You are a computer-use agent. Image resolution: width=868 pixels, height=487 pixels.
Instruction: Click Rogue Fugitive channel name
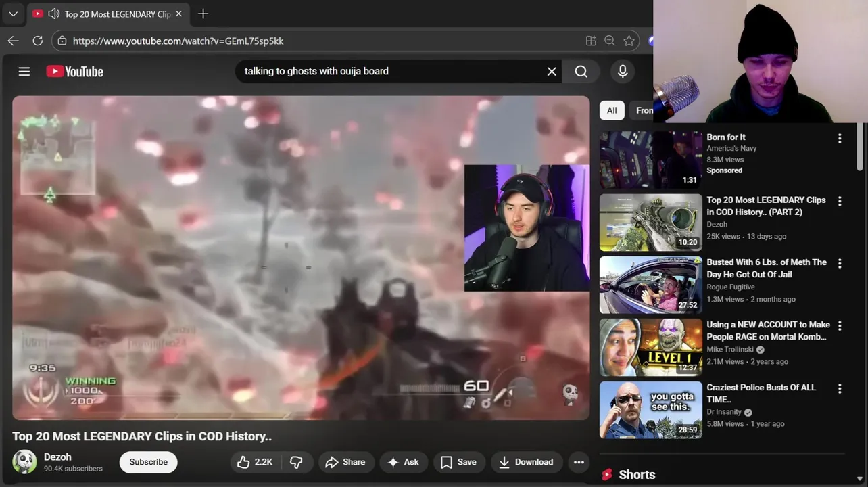tap(731, 287)
